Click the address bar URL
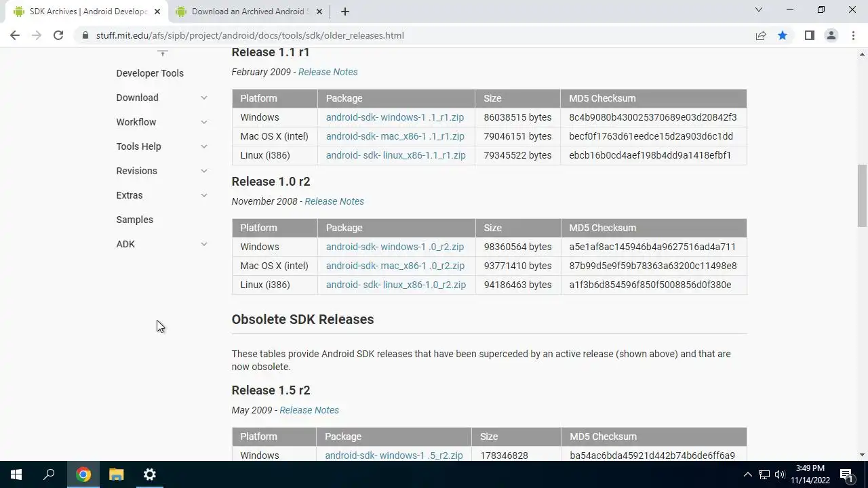Screen dimensions: 868x488 250,35
